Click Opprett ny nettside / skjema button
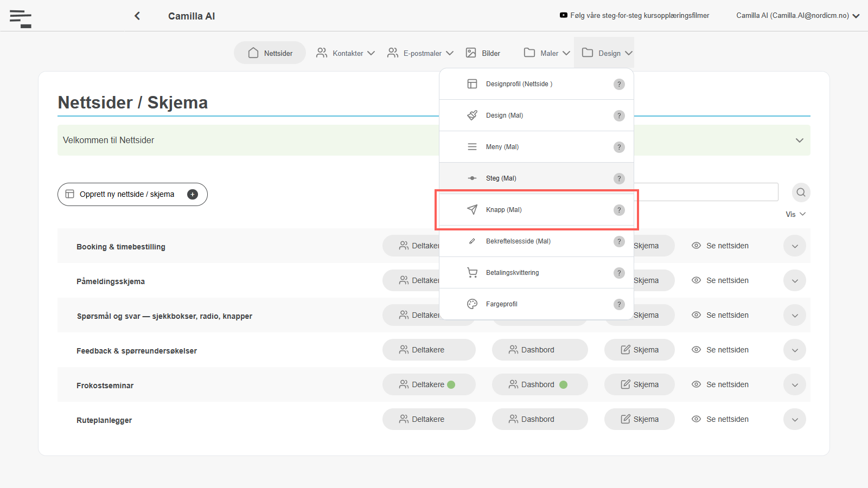 pos(132,194)
